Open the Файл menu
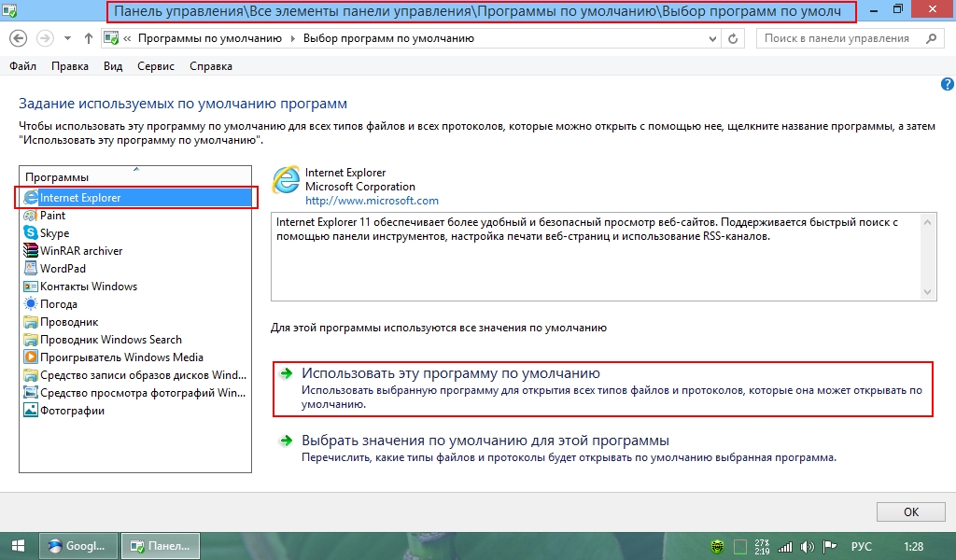Screen dimensions: 956x560 coord(22,66)
